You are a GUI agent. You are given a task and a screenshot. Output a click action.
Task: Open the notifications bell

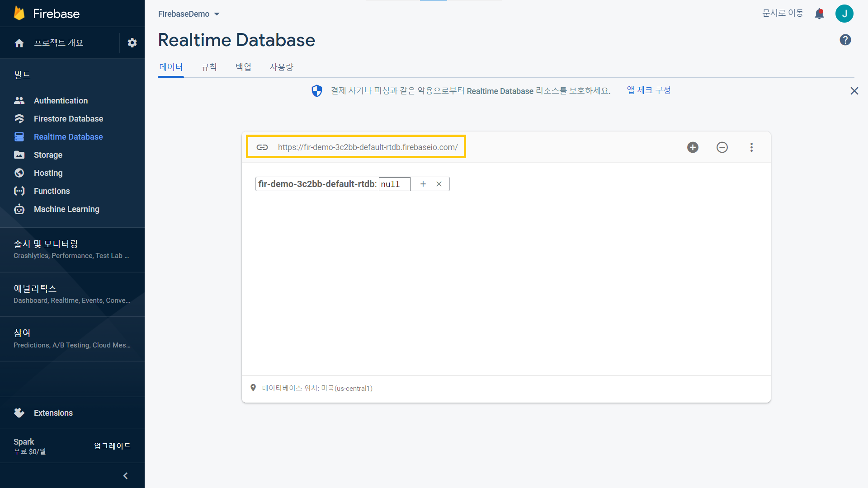pyautogui.click(x=819, y=14)
